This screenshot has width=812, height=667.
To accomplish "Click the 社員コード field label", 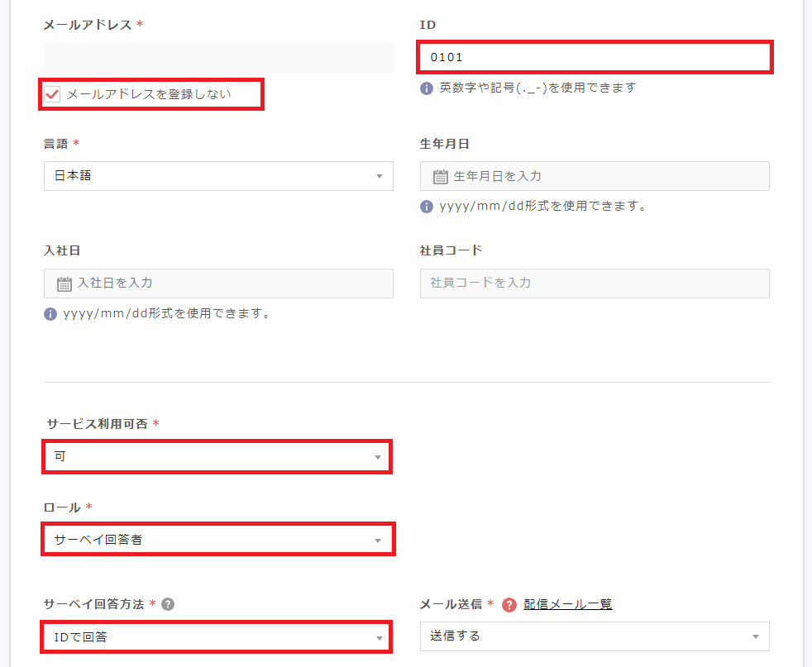I will 451,250.
